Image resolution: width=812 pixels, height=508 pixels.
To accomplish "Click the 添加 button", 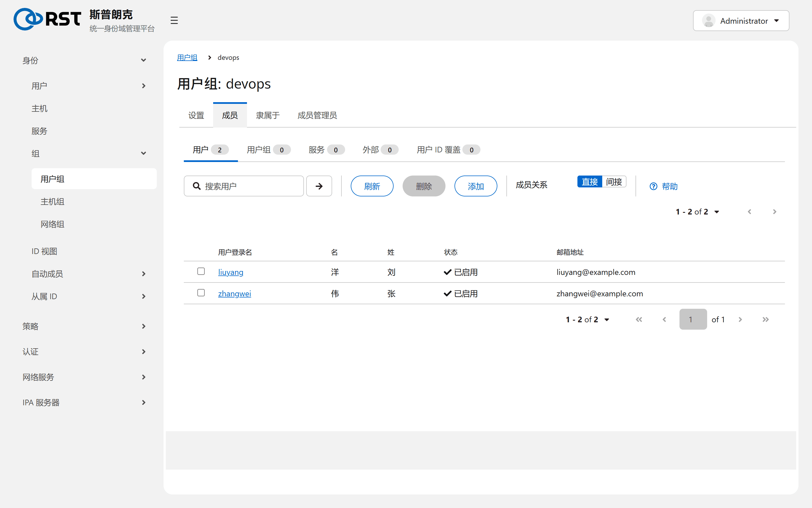I will (476, 186).
